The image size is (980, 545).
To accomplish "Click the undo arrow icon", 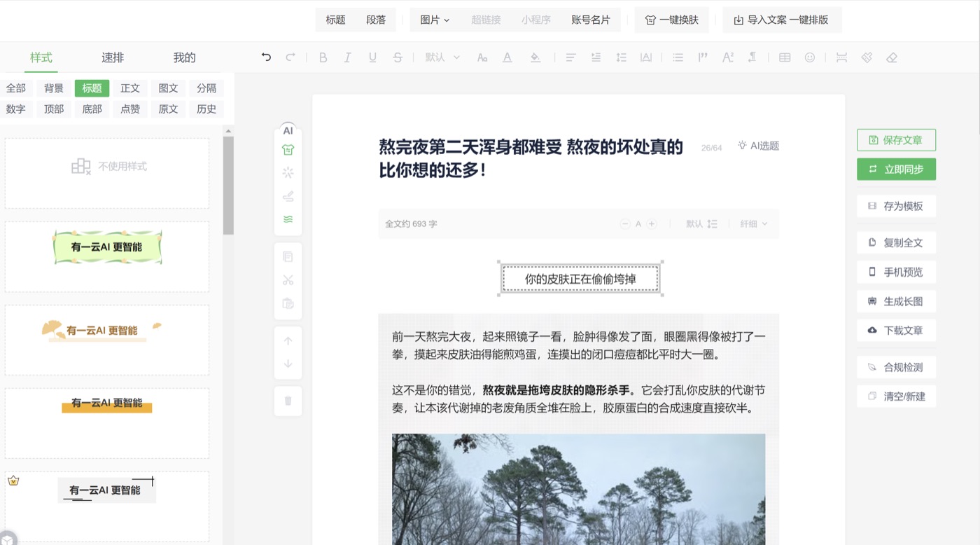I will tap(266, 57).
